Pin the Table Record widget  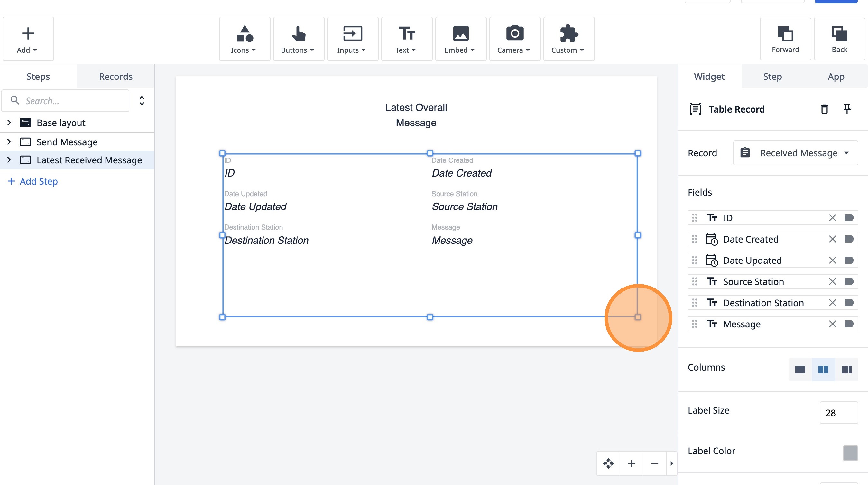pyautogui.click(x=847, y=109)
